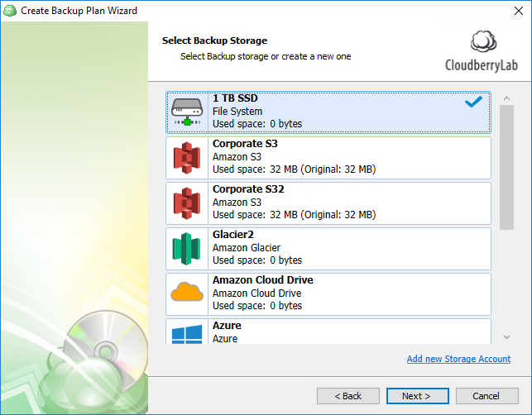Viewport: 532px width, 415px height.
Task: Click used space line of Corporate S32
Action: [295, 215]
